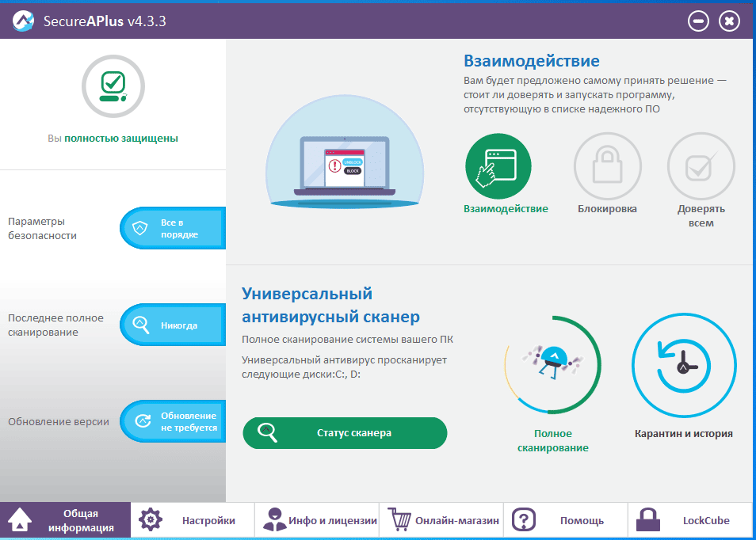Viewport: 756px width, 540px height.
Task: Click the Блокировка label text
Action: [x=608, y=208]
